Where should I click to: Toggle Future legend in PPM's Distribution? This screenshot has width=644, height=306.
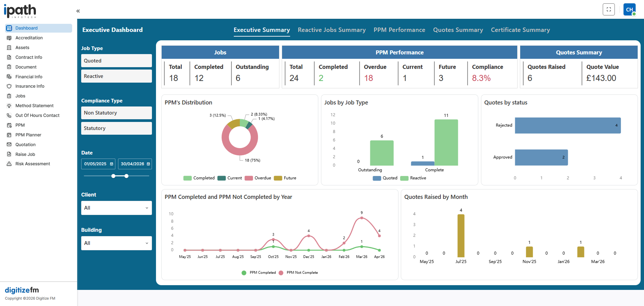tap(285, 178)
